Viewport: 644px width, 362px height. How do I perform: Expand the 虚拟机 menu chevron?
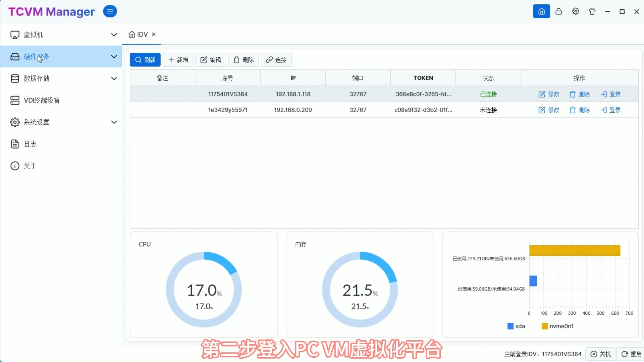[x=114, y=35]
